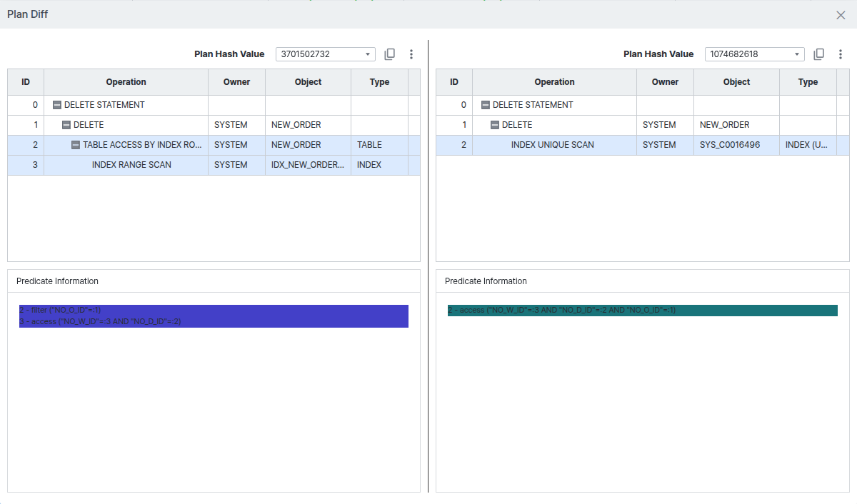This screenshot has width=857, height=504.
Task: Collapse the right DELETE STATEMENT node
Action: tap(486, 105)
